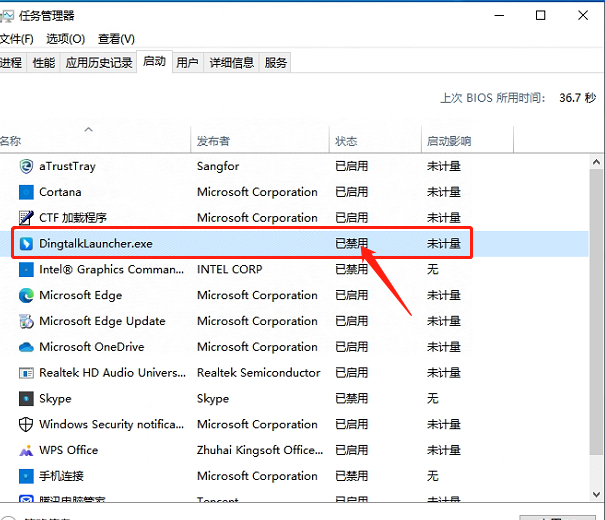
Task: Click the 已启用 status of WPS Office
Action: click(x=352, y=451)
